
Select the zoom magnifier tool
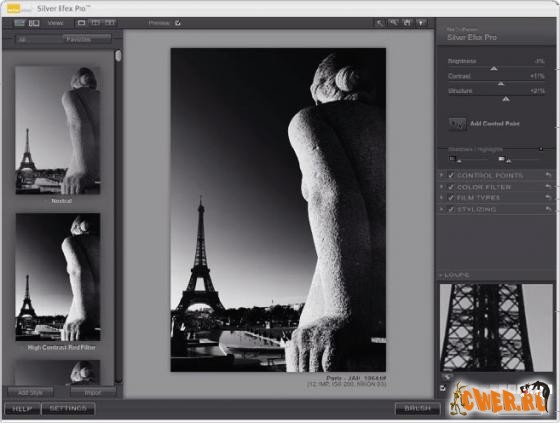393,23
